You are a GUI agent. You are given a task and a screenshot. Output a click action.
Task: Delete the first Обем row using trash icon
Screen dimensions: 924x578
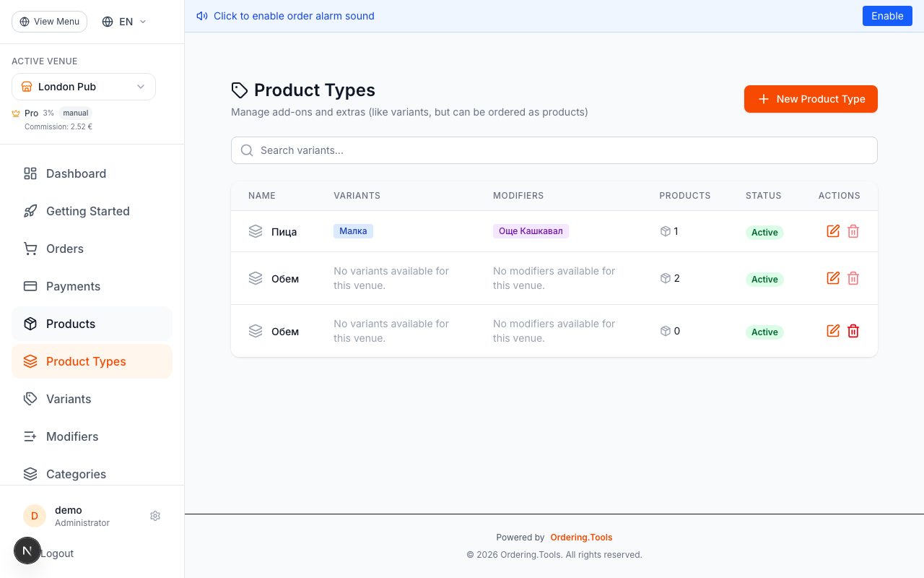853,278
